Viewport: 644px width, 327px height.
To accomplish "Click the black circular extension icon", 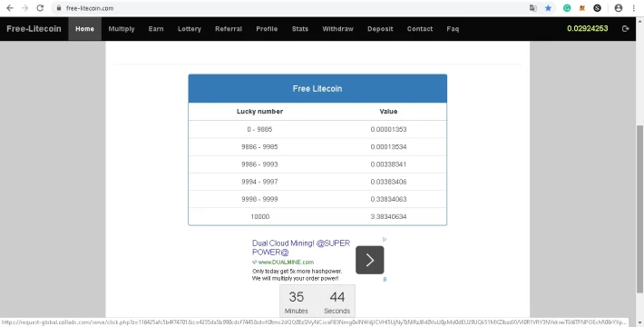I will pos(597,8).
